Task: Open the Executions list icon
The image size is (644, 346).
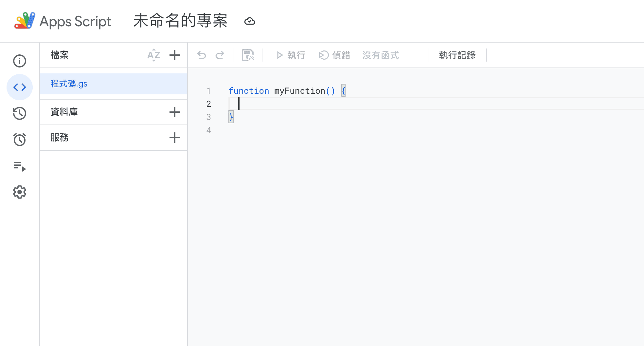Action: pyautogui.click(x=20, y=166)
